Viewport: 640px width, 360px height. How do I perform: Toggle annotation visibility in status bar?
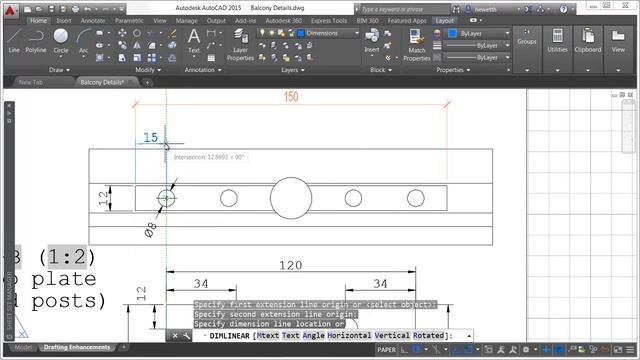click(x=500, y=350)
